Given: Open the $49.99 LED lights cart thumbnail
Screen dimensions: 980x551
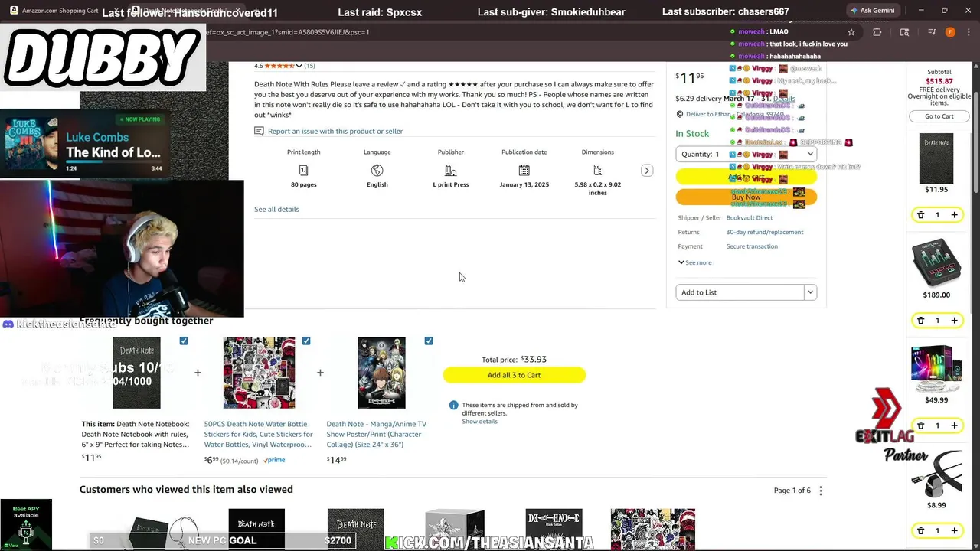Looking at the screenshot, I should click(x=936, y=368).
